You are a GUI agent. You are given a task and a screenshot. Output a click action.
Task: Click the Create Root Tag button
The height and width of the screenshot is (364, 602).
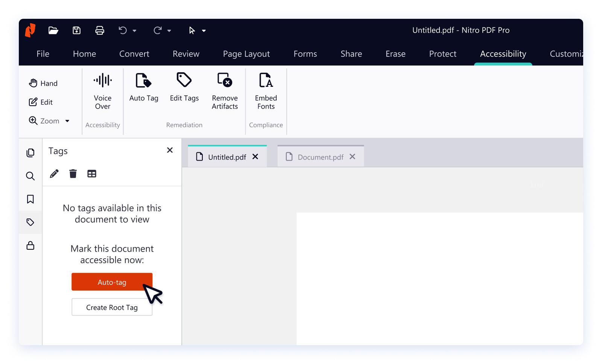point(112,307)
